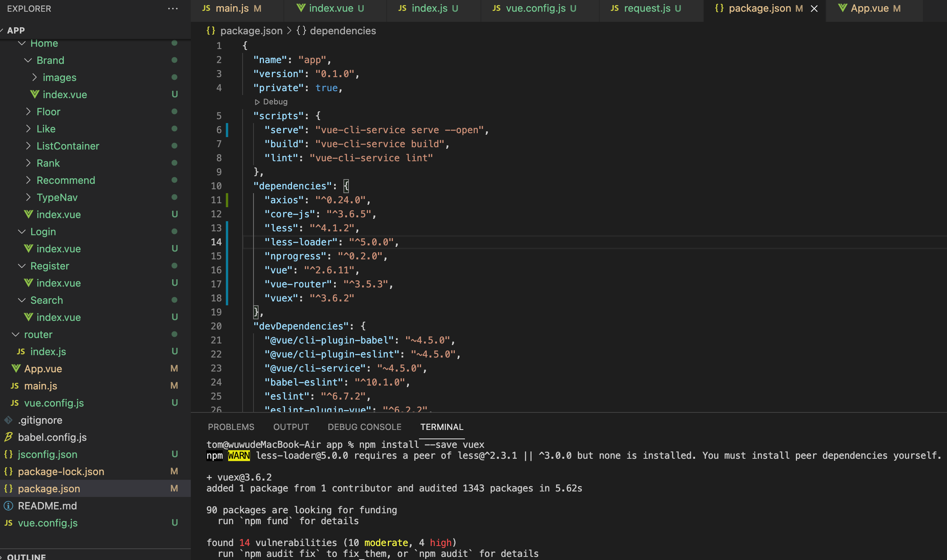The image size is (947, 560).
Task: Open package-lock.json in the explorer
Action: pos(61,472)
